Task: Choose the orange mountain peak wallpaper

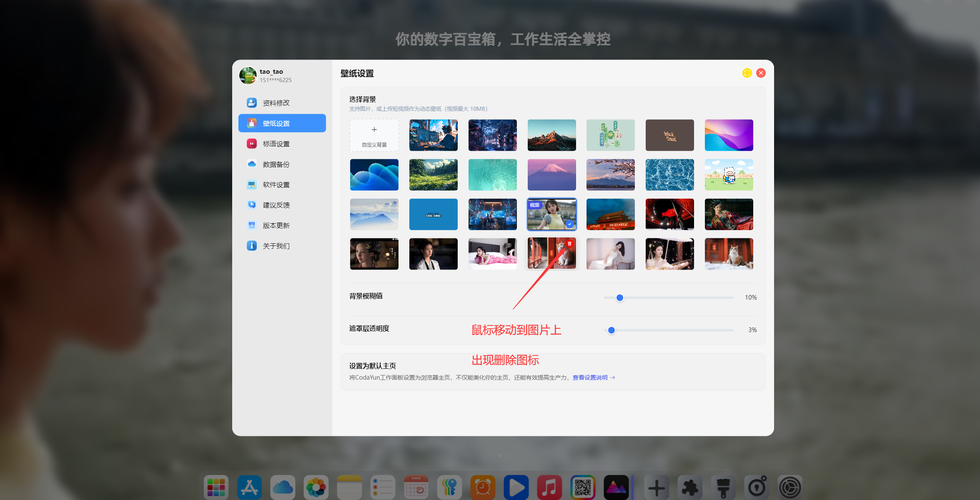Action: pyautogui.click(x=552, y=135)
